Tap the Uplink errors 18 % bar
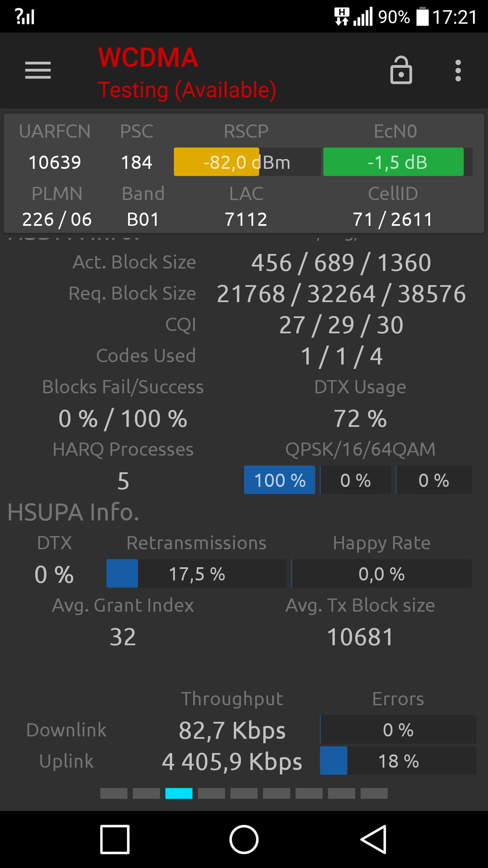Viewport: 488px width, 868px height. point(398,761)
